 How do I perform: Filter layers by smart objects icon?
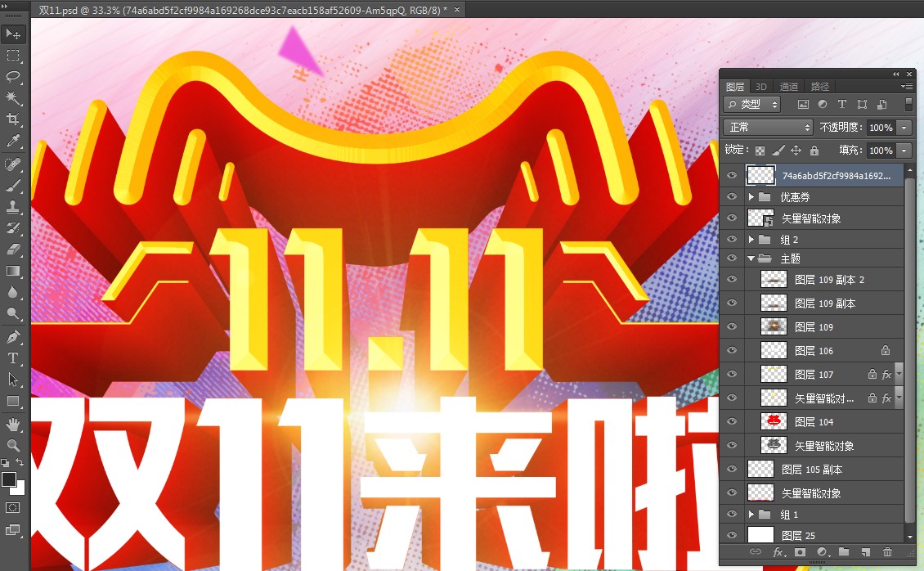pyautogui.click(x=881, y=104)
